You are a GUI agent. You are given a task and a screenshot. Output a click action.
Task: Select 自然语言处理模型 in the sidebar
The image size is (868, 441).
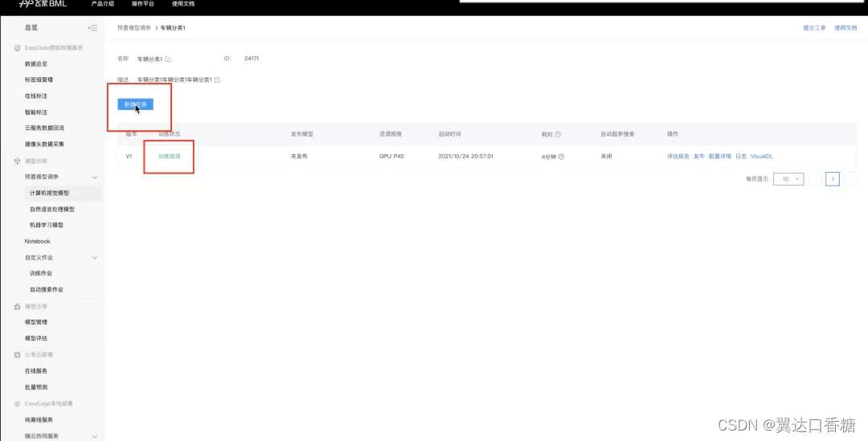click(52, 209)
